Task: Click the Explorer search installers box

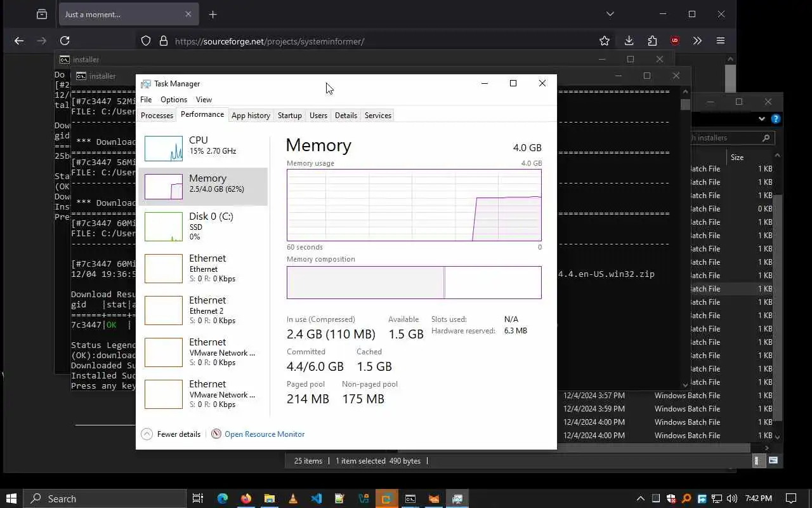Action: (x=731, y=138)
